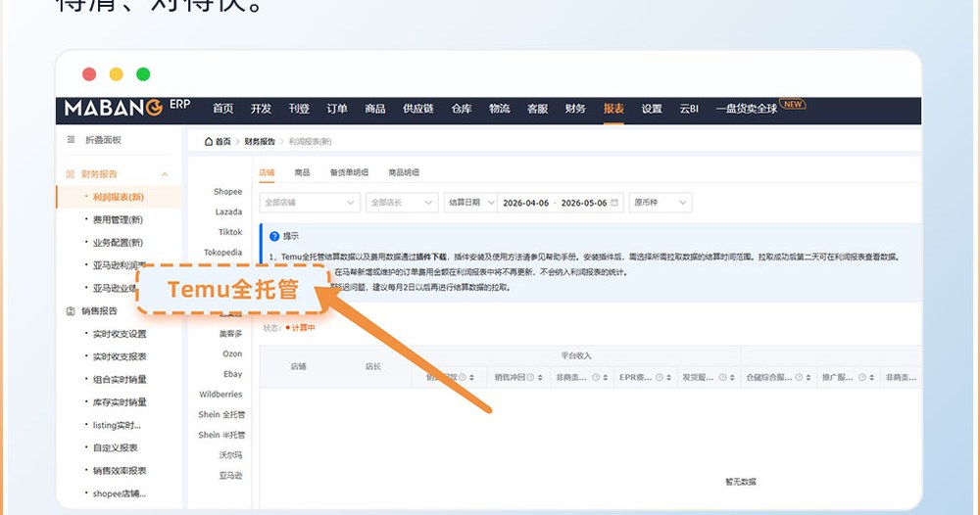Open 自定义报表 in the sidebar
980x515 pixels.
pyautogui.click(x=115, y=447)
